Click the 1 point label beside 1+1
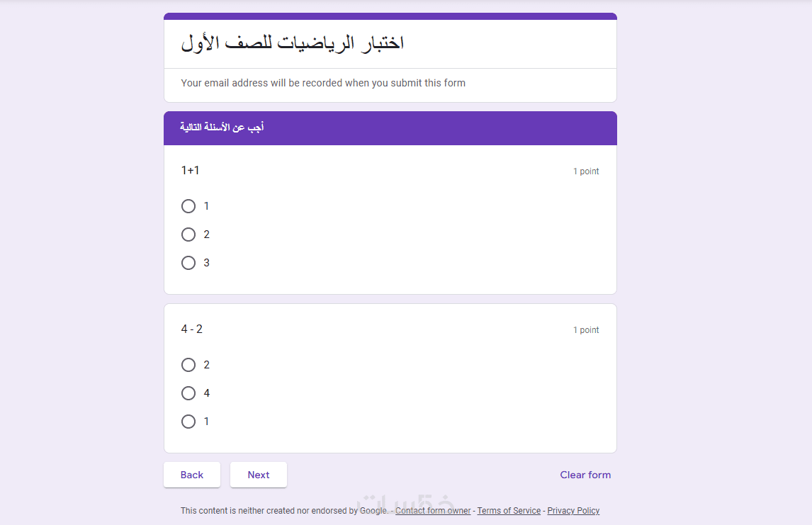The height and width of the screenshot is (525, 812). click(x=586, y=171)
